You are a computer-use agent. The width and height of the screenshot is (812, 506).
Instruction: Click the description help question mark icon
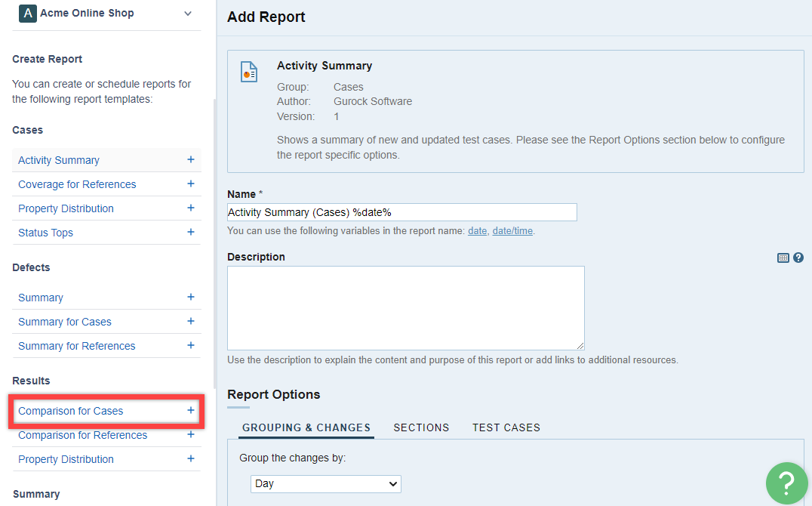798,258
